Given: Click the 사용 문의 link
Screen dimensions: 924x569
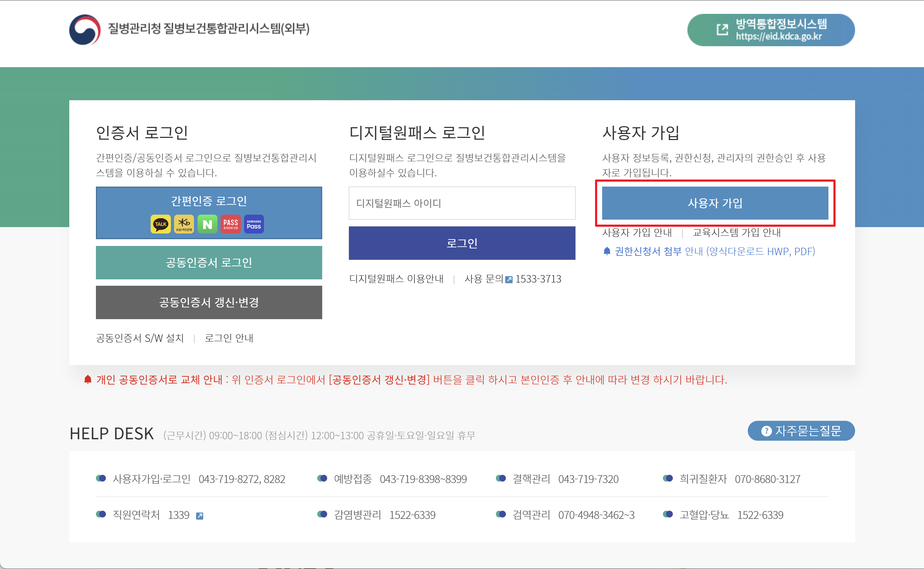Looking at the screenshot, I should point(483,279).
